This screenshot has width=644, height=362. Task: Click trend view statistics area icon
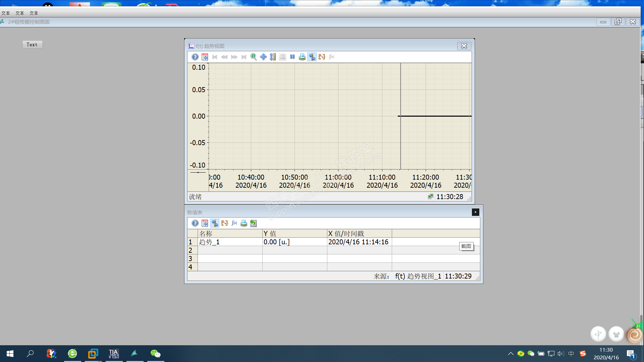[x=322, y=57]
